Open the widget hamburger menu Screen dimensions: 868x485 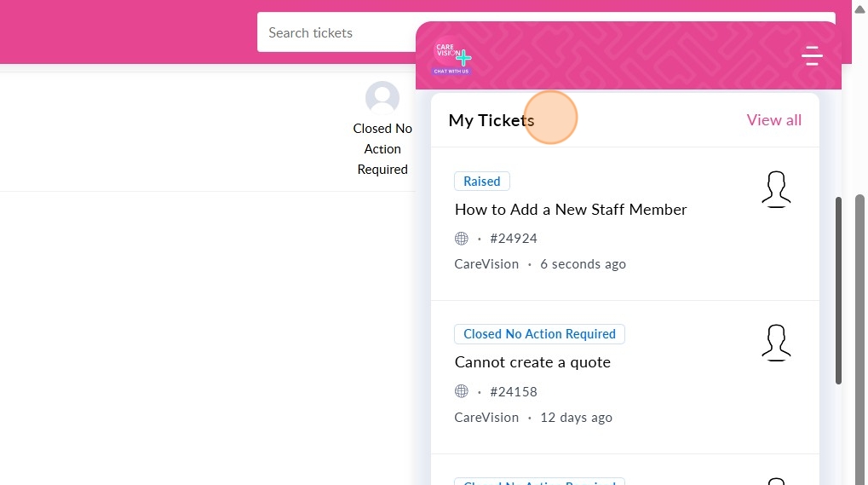812,56
